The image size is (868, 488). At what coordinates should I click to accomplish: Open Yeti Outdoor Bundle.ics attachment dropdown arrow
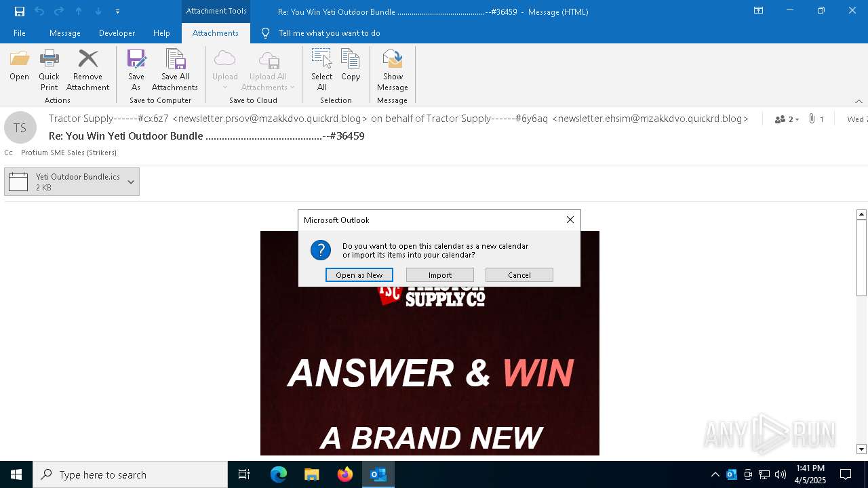[x=131, y=182]
